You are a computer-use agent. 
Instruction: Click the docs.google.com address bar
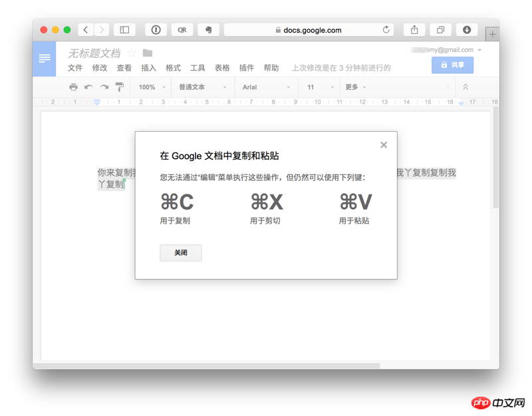click(309, 30)
